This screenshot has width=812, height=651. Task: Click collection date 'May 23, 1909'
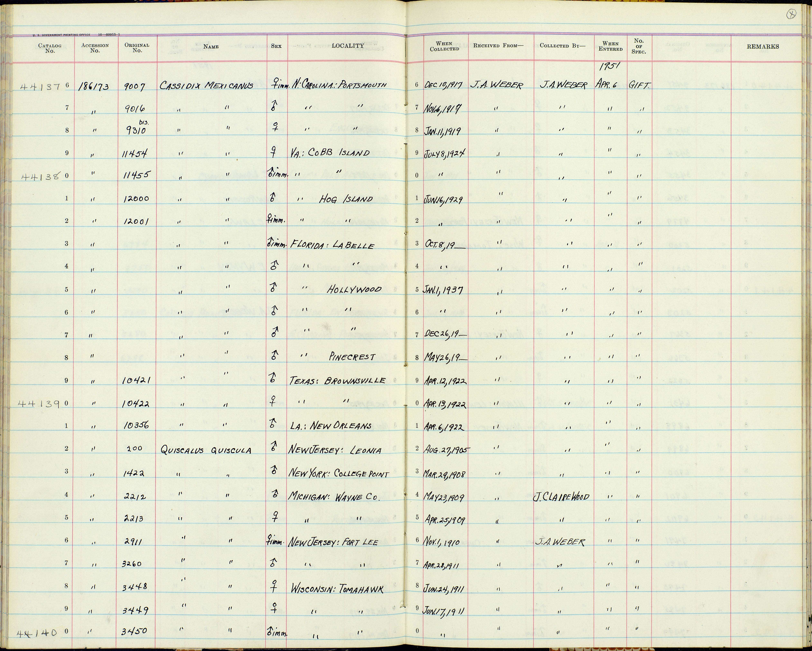pyautogui.click(x=444, y=498)
